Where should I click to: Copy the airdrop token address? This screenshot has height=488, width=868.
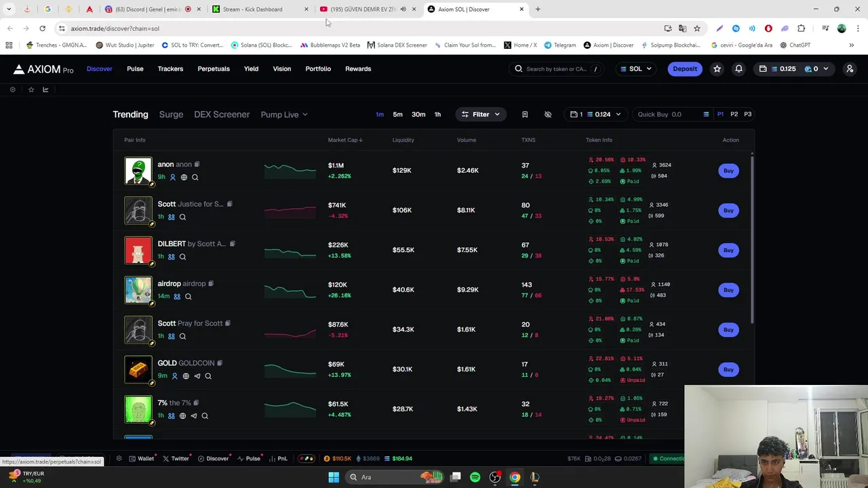tap(211, 284)
